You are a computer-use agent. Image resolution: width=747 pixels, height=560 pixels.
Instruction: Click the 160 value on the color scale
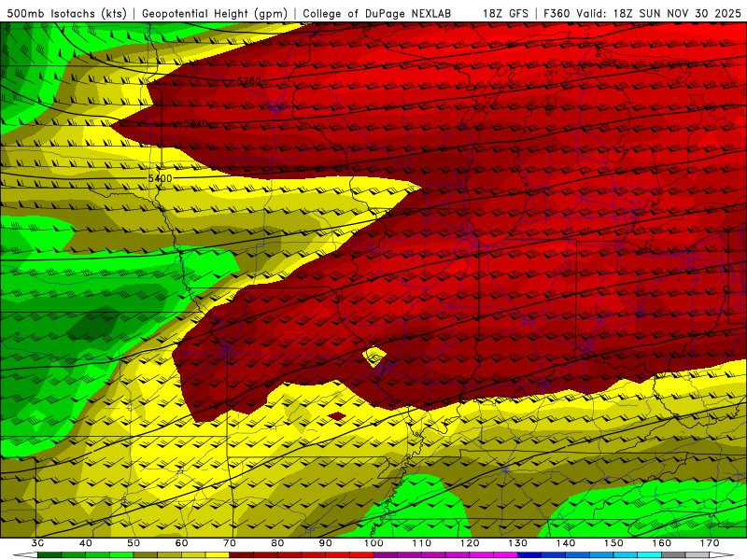(662, 543)
